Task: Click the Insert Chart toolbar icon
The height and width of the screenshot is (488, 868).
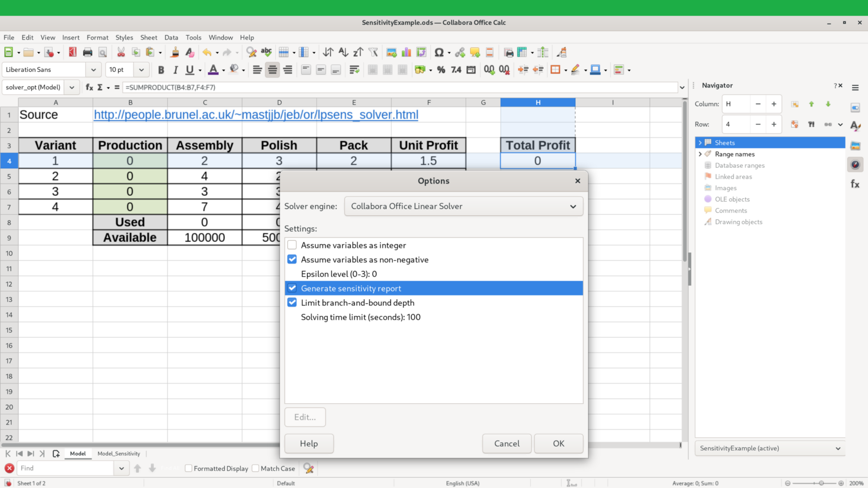Action: pos(406,52)
